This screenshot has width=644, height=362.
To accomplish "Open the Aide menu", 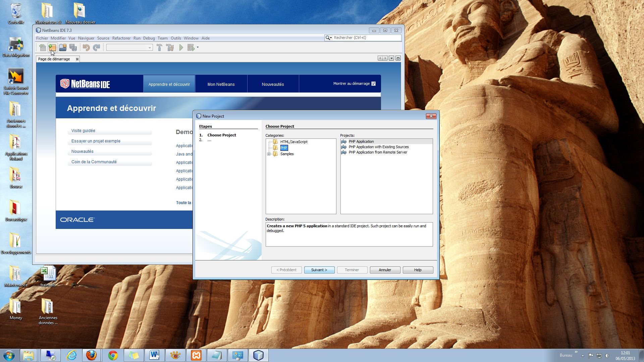I will tap(206, 38).
